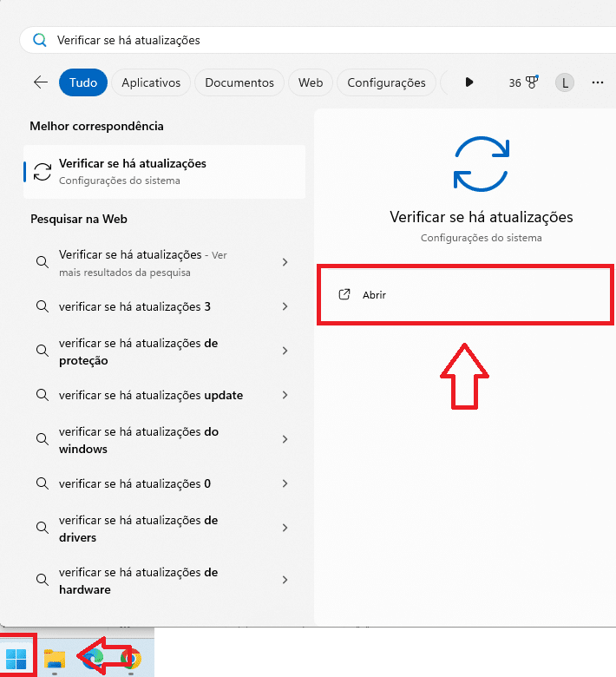Launch Chrome from the taskbar

click(131, 659)
